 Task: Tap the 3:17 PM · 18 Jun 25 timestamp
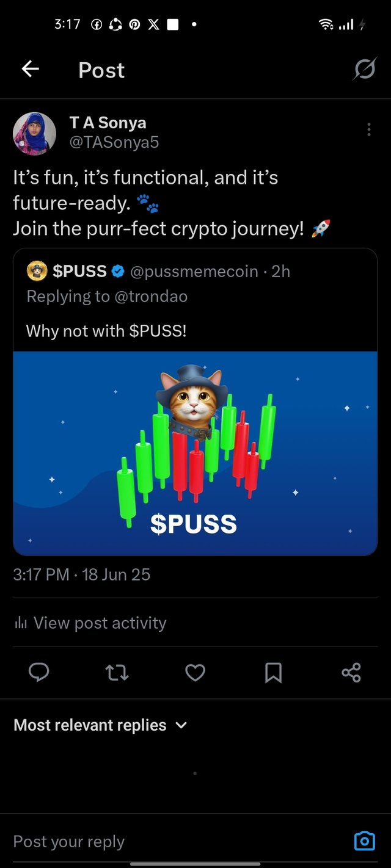click(x=82, y=574)
